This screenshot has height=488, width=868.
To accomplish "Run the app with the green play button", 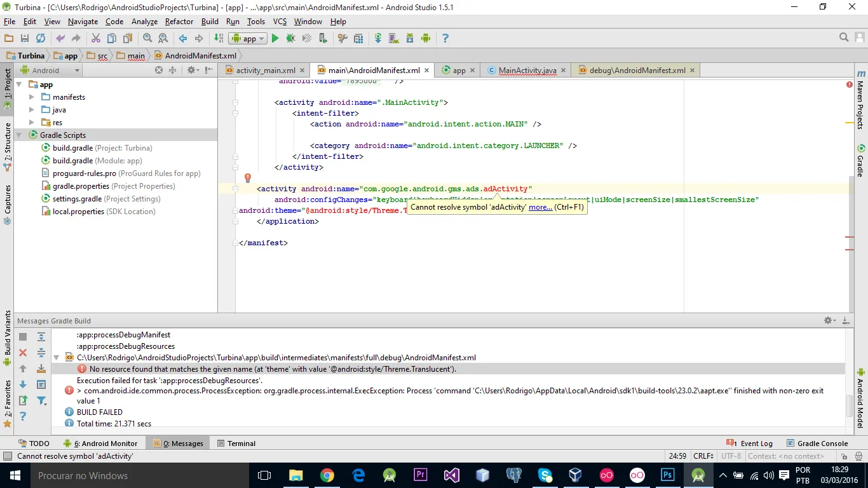I will [x=275, y=39].
